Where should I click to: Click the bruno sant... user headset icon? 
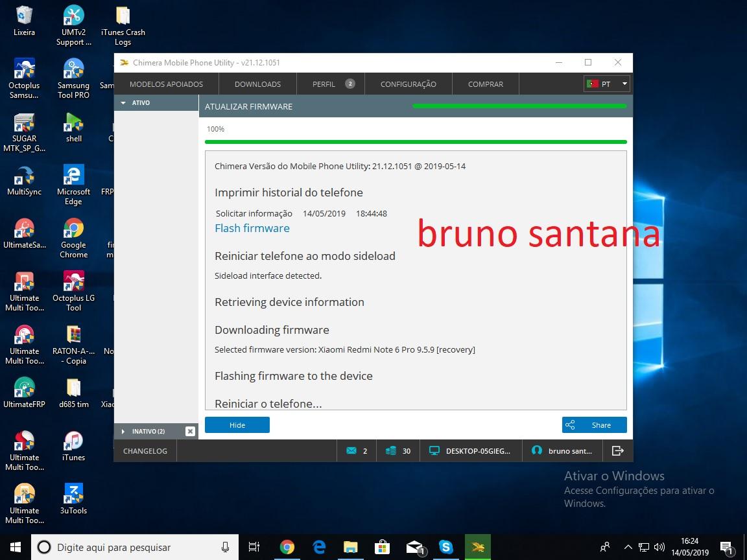click(x=537, y=450)
